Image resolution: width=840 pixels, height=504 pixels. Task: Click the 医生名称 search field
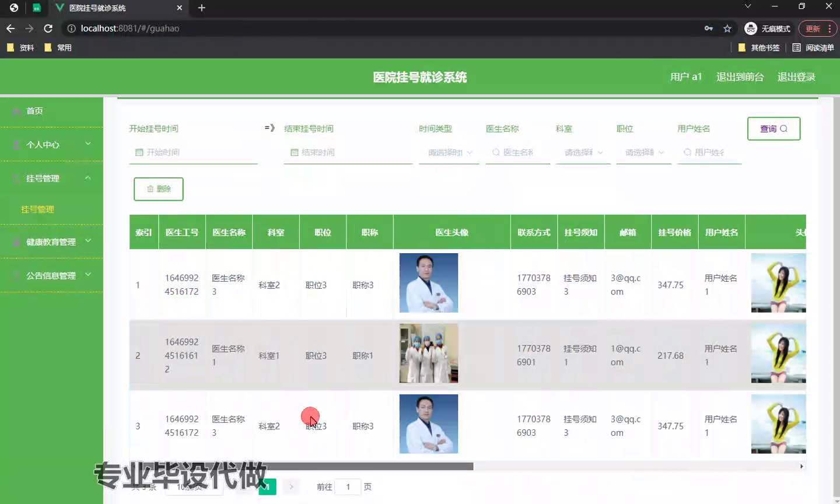pos(518,152)
